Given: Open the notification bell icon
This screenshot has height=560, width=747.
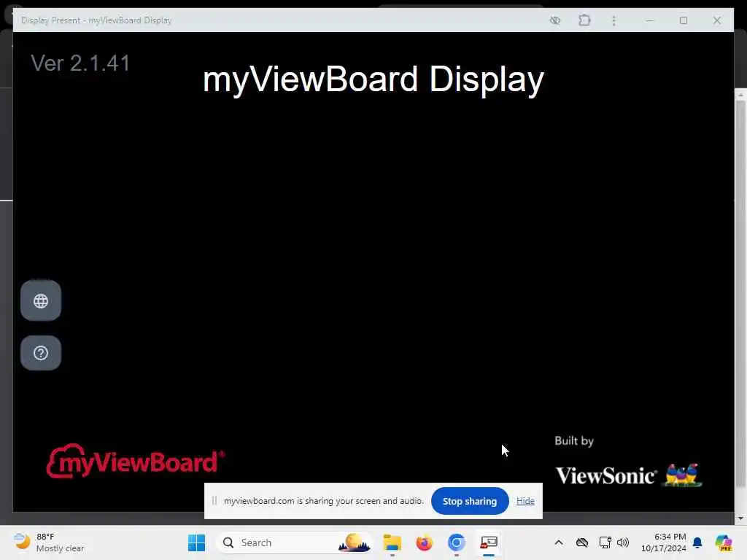Looking at the screenshot, I should click(697, 542).
